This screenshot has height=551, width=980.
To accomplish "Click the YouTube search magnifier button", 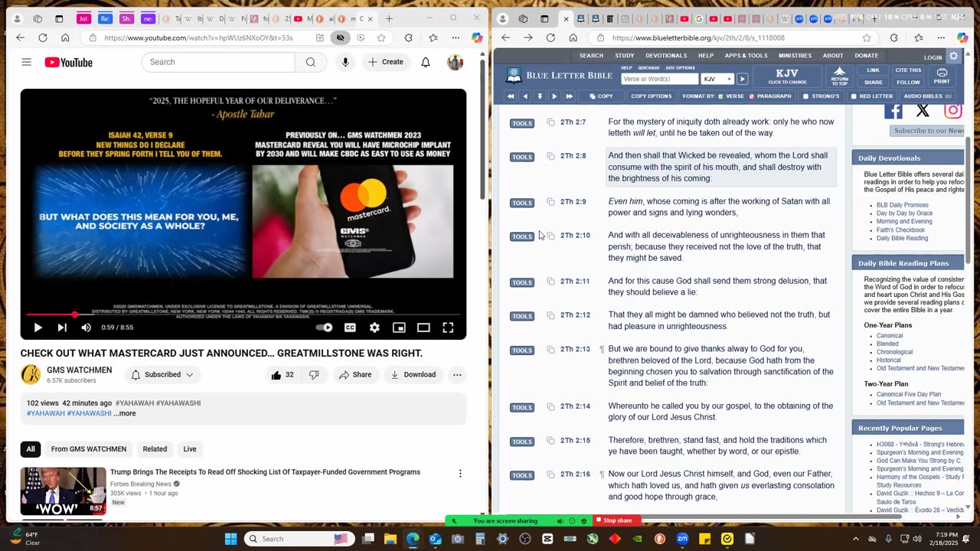I will pos(311,62).
